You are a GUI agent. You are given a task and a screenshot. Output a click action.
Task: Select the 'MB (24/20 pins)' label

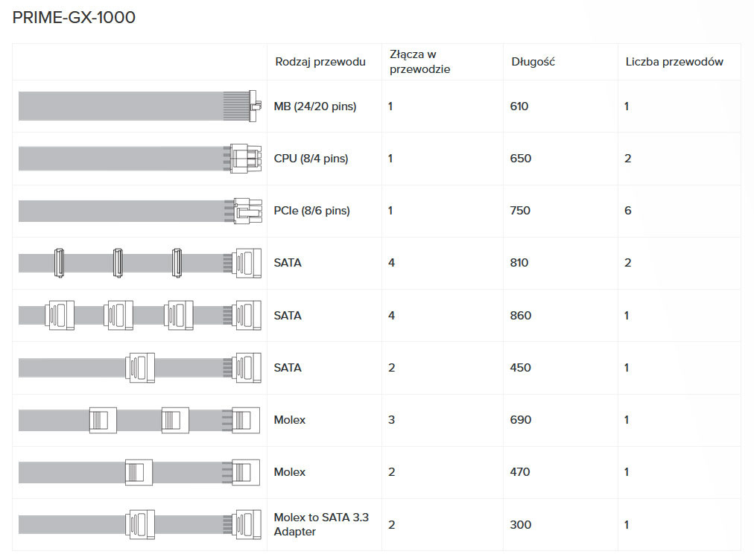(x=315, y=106)
